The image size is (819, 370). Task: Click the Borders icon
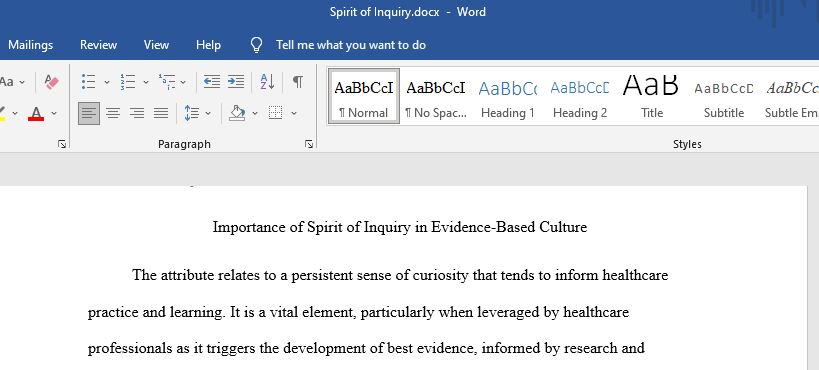tap(275, 113)
